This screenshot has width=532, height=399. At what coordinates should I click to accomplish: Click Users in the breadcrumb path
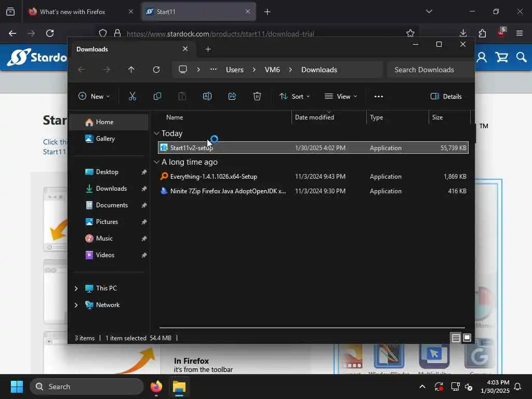pyautogui.click(x=235, y=70)
